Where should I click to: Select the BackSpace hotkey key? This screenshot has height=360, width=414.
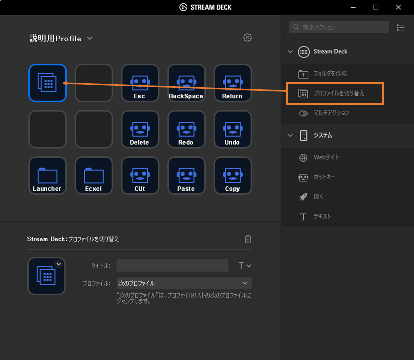tap(186, 83)
